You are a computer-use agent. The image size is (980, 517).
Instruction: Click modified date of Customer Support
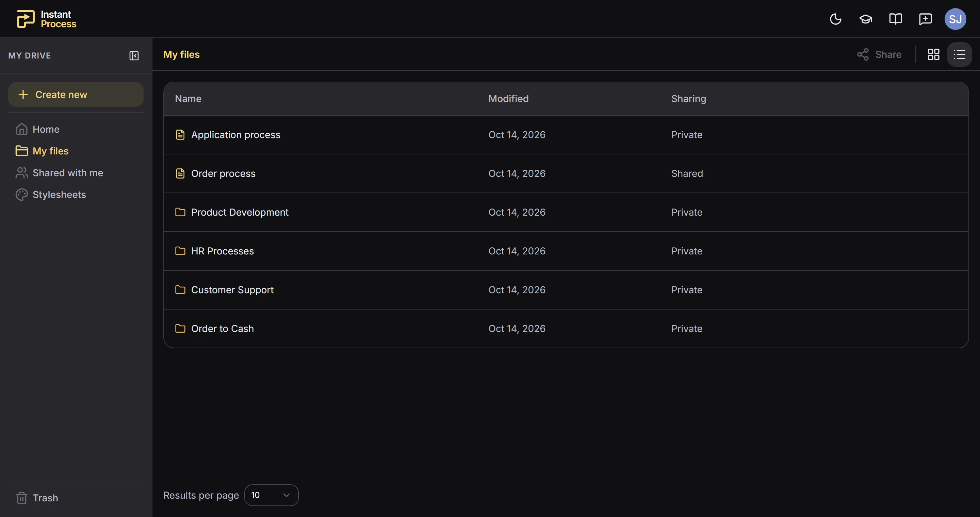click(517, 290)
